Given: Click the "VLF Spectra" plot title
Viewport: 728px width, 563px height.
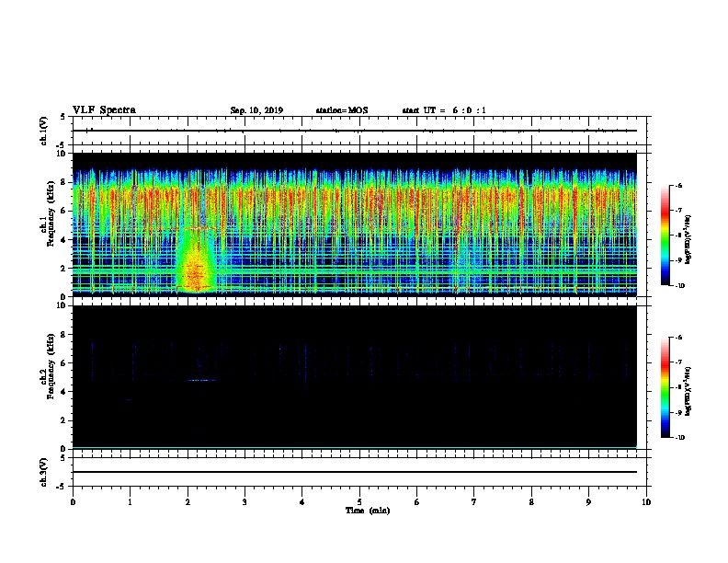Looking at the screenshot, I should tap(104, 110).
